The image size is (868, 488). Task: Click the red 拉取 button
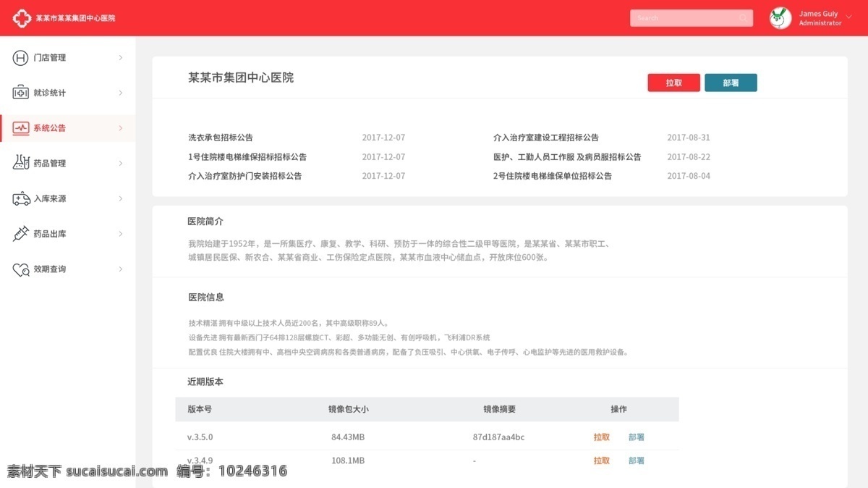coord(674,83)
